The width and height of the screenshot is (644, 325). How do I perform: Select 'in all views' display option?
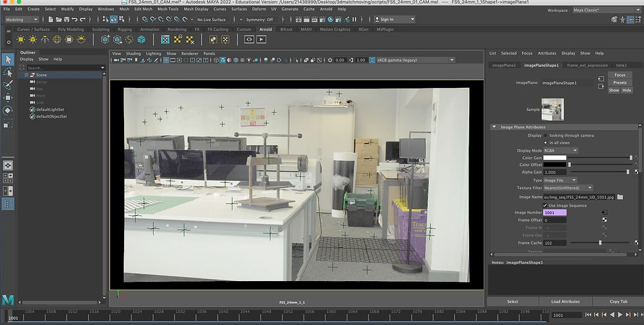545,143
